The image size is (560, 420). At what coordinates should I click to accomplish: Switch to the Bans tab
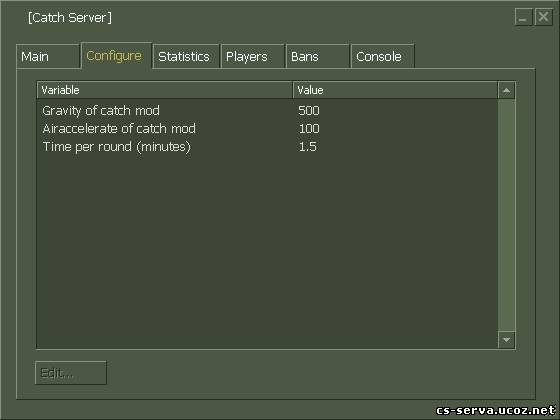pyautogui.click(x=318, y=56)
